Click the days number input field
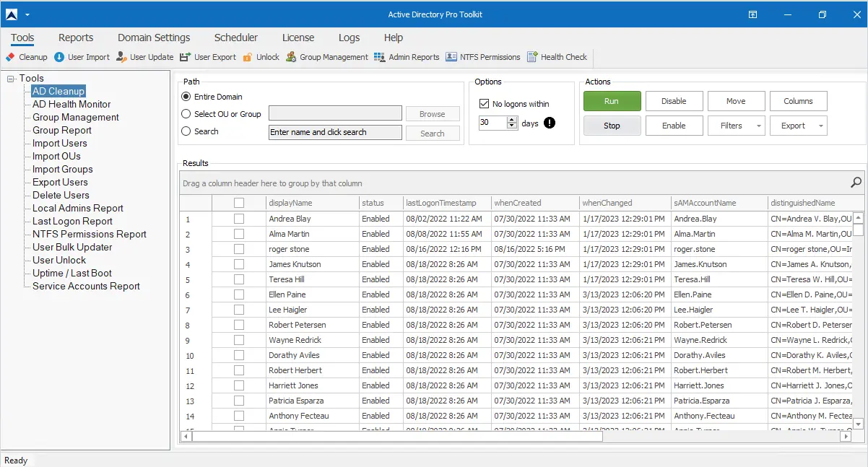 pyautogui.click(x=493, y=123)
